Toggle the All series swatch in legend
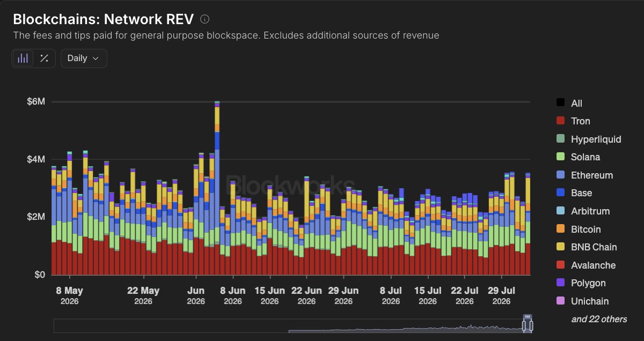644x341 pixels. point(560,103)
